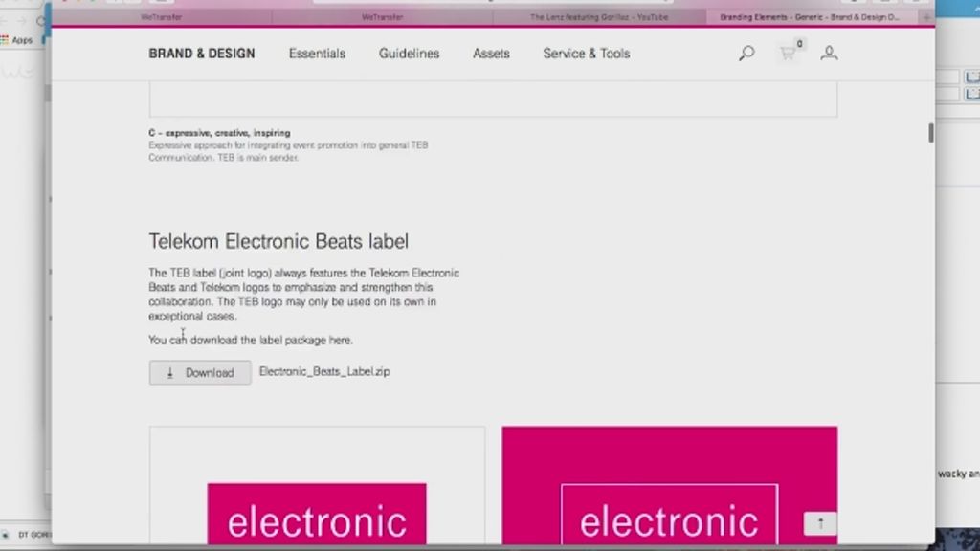Open the user account icon
This screenshot has width=980, height=551.
pos(830,54)
